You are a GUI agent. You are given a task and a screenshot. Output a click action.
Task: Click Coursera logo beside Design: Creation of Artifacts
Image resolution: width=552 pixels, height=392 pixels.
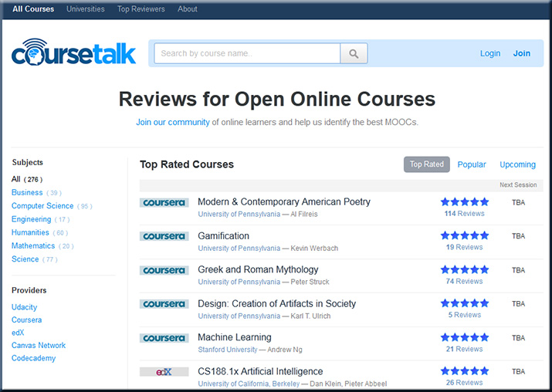point(164,304)
